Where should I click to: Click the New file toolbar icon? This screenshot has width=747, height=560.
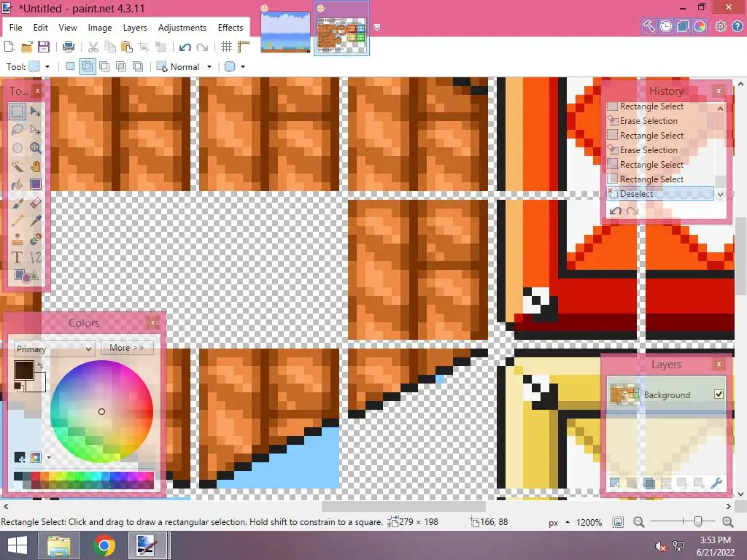coord(9,47)
